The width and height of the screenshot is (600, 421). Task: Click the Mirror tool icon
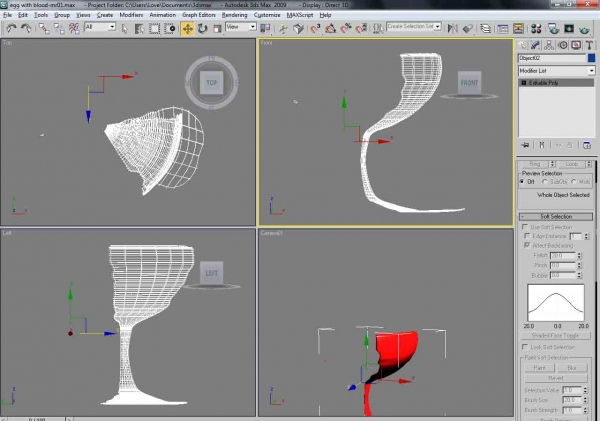point(453,29)
